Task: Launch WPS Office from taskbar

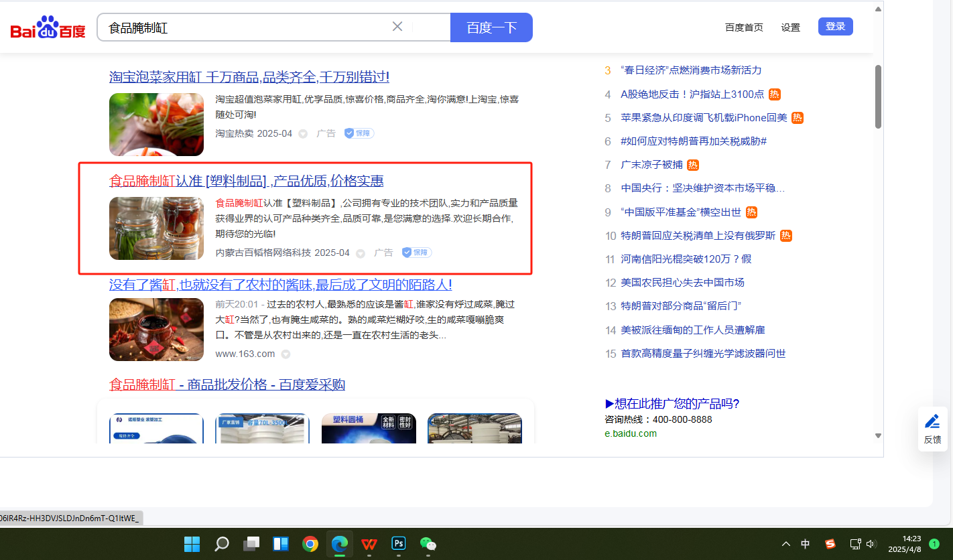Action: click(369, 543)
